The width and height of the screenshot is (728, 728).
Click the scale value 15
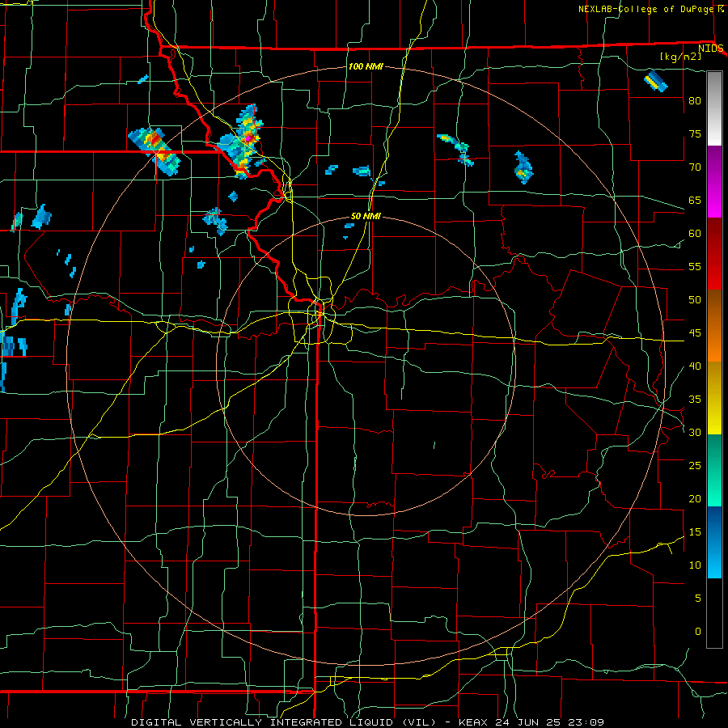(695, 531)
